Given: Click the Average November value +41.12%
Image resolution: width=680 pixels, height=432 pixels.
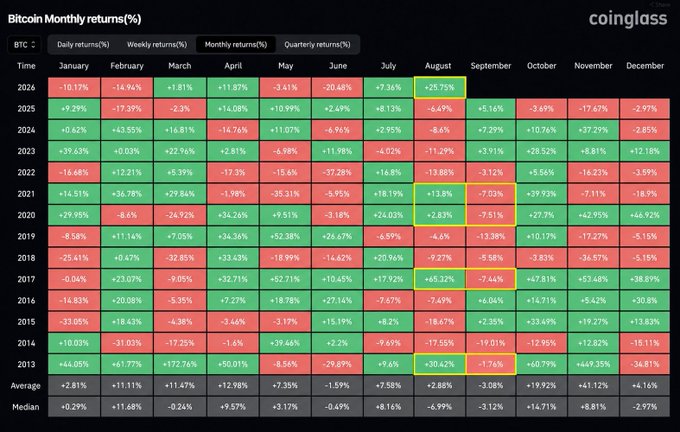Looking at the screenshot, I should point(593,386).
